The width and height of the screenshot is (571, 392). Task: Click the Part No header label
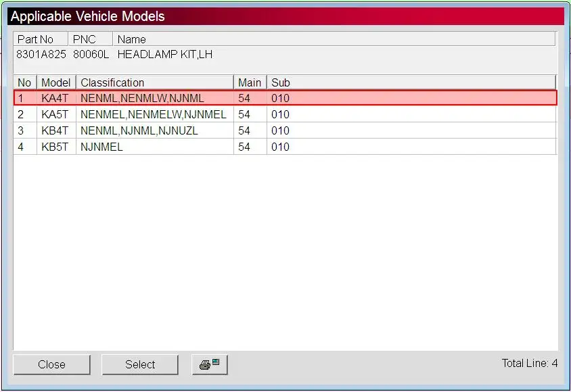point(35,39)
